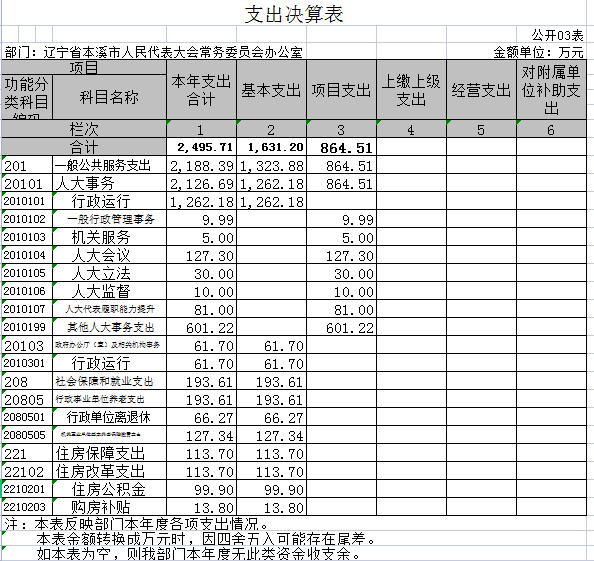Screen dimensions: 594x561
Task: Click the 购房补贴 basic expenditure 13.80
Action: click(271, 507)
